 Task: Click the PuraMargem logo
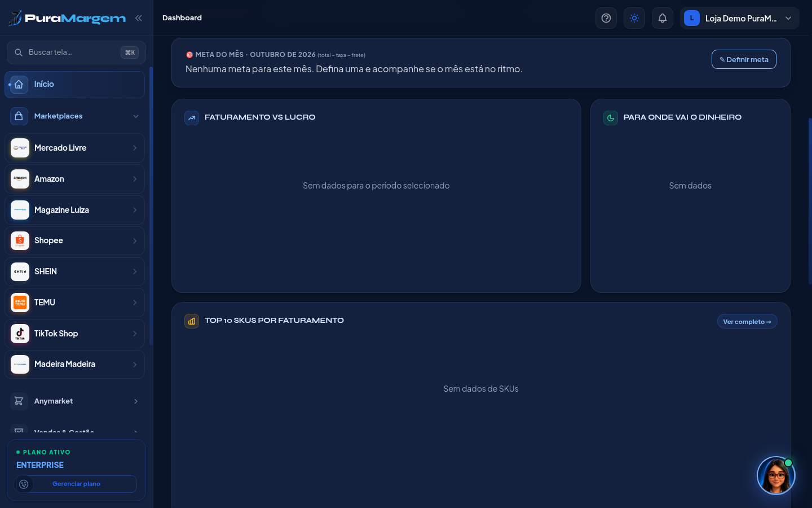(x=67, y=18)
